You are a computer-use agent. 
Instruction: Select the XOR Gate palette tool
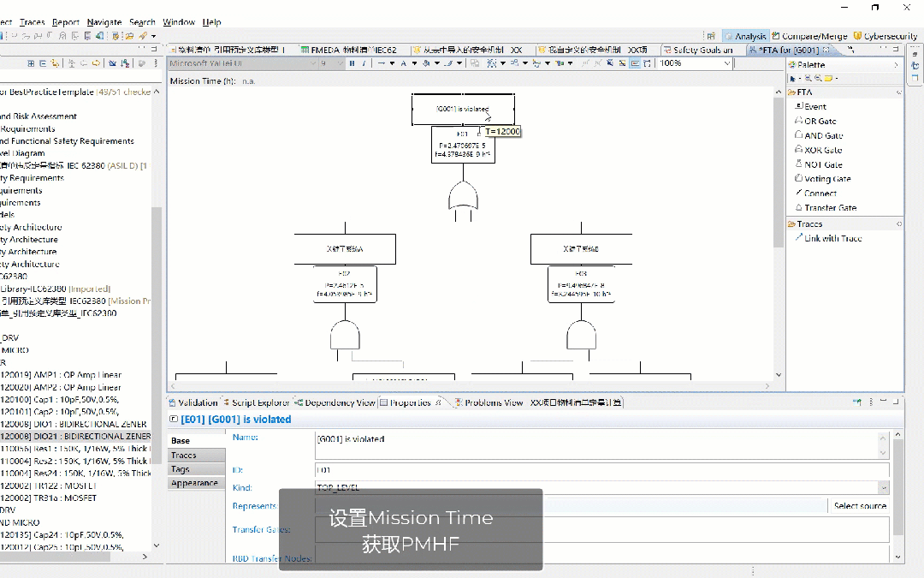(x=819, y=150)
